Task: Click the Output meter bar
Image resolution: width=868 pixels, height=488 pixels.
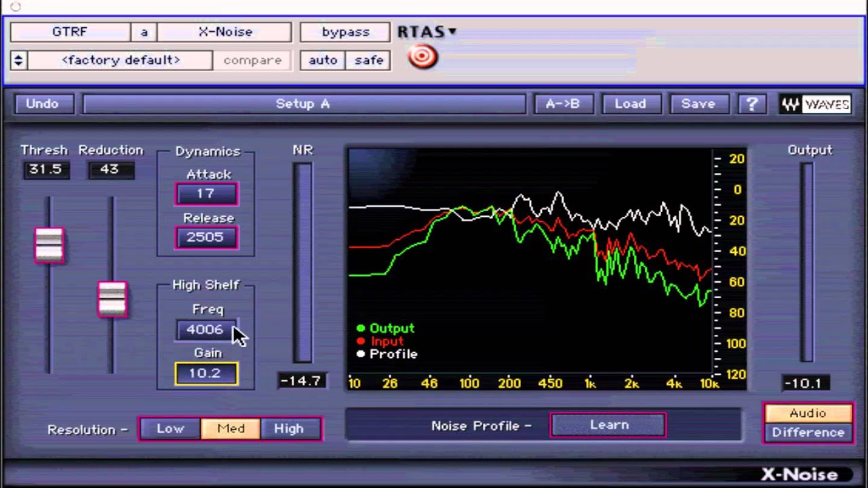Action: tap(807, 263)
